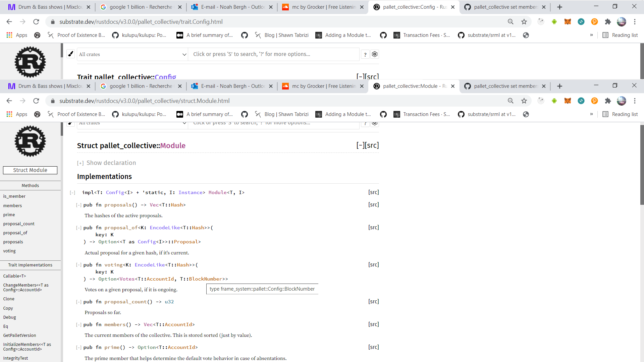Bookmark the struct.Module.html page with star
This screenshot has height=362, width=644.
point(524,101)
